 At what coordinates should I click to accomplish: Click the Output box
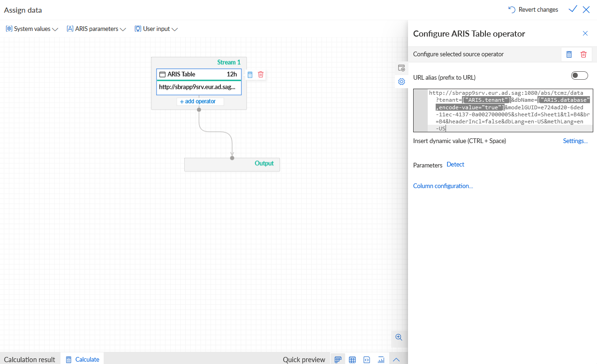click(x=232, y=164)
